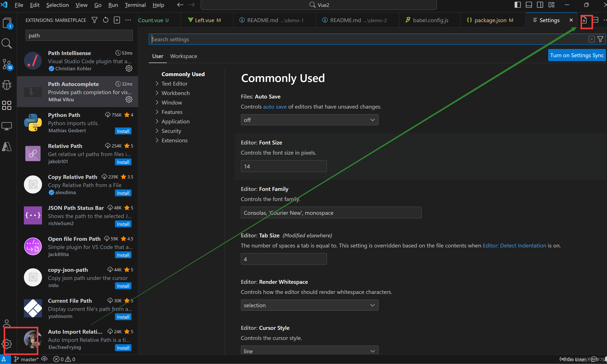Open the Render Whitespace dropdown set to selection
Screen dimensions: 607x364
310,305
